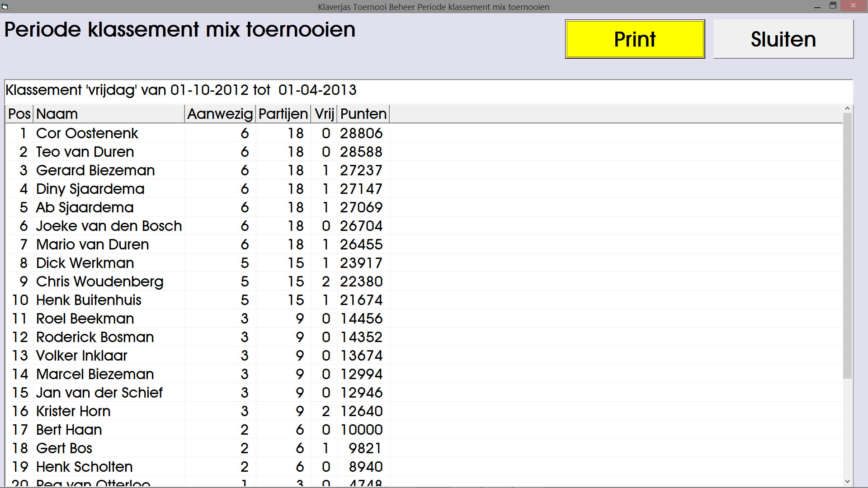Viewport: 868px width, 488px height.
Task: Select the Chris Woudenberg row
Action: [x=99, y=282]
